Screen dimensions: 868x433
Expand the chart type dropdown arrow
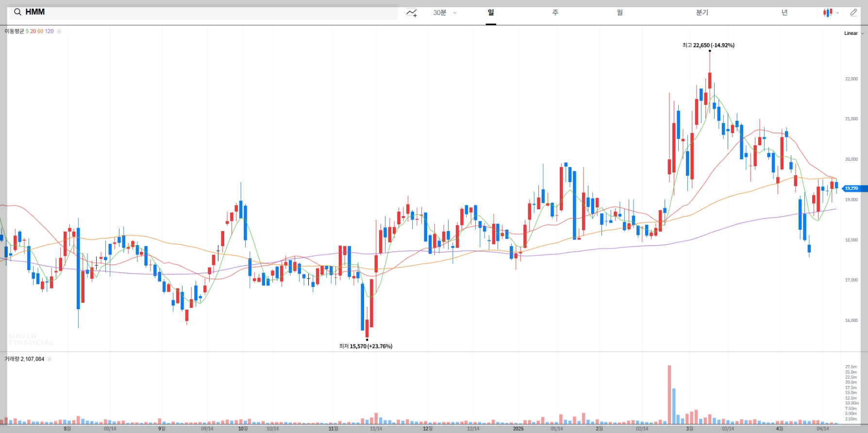tap(837, 13)
